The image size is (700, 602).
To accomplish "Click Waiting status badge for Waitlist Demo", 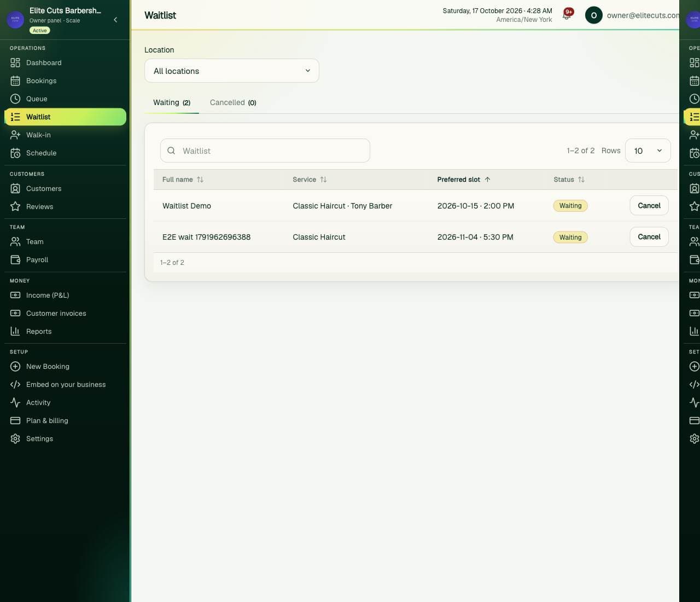I will [x=570, y=206].
